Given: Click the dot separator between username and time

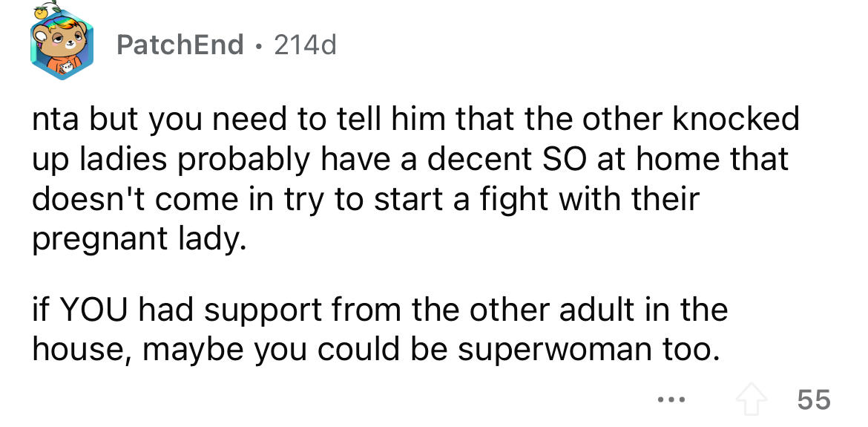Looking at the screenshot, I should coord(259,45).
